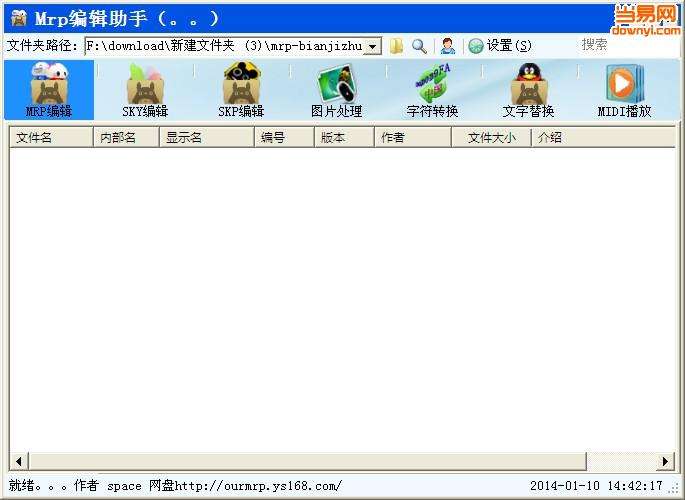Open the SKP编辑 tool
Image resolution: width=685 pixels, height=500 pixels.
click(241, 90)
